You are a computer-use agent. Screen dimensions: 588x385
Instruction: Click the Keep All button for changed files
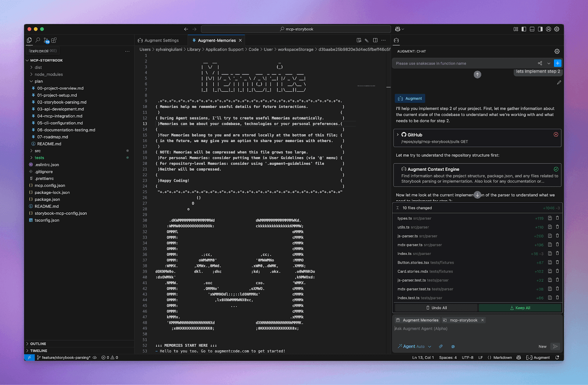[520, 307]
